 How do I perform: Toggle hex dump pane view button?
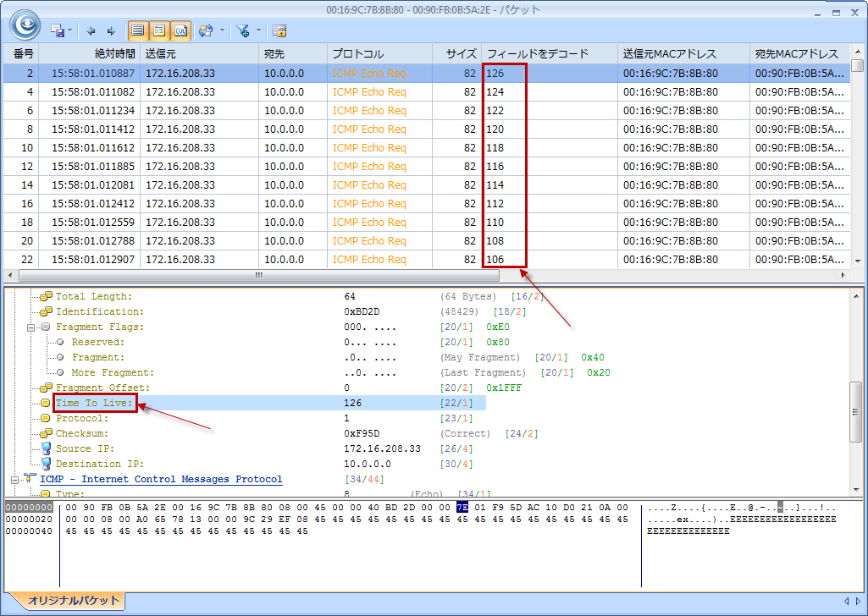click(x=180, y=30)
